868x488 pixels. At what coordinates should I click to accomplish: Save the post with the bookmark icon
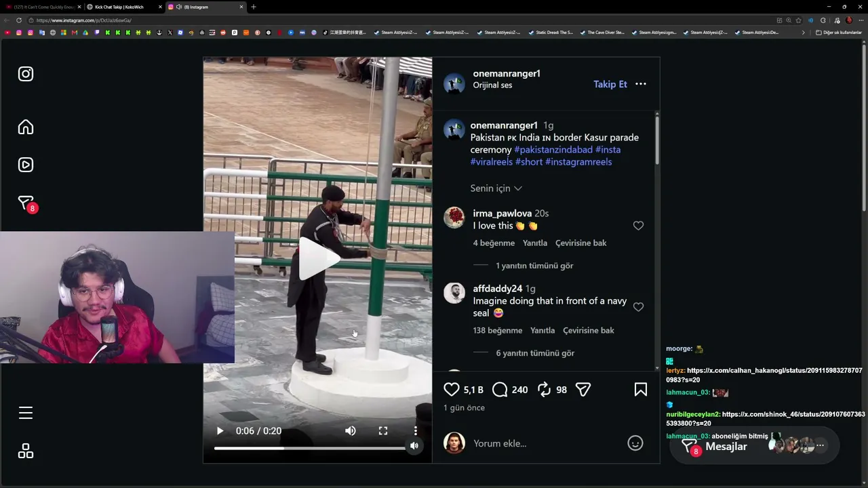tap(641, 389)
